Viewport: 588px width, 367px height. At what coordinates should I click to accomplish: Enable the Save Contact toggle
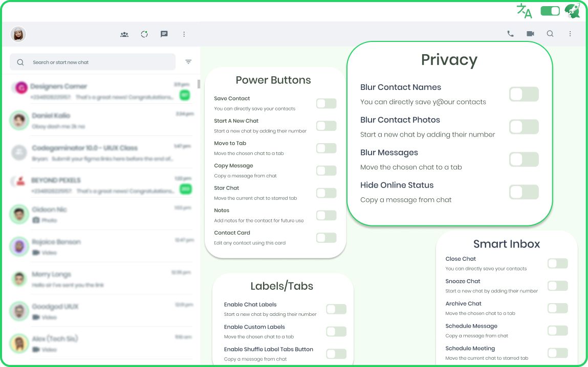(x=326, y=103)
